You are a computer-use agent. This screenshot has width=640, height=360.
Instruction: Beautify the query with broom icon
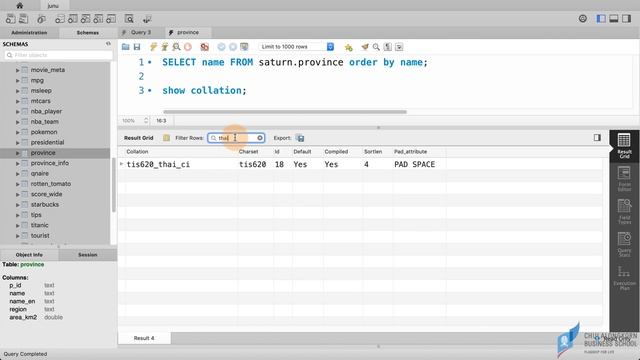(x=365, y=47)
